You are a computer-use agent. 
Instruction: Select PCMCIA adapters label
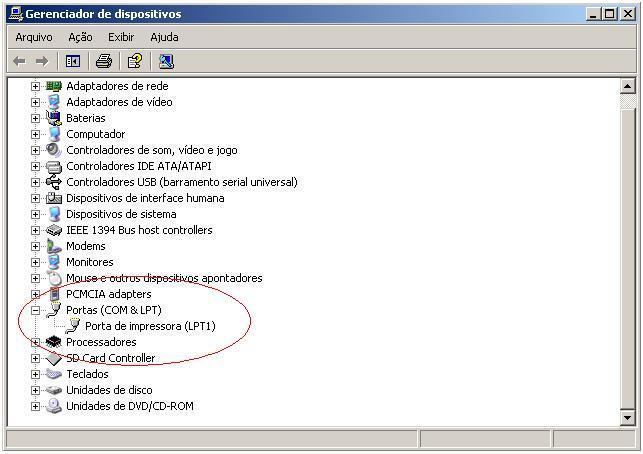(109, 294)
